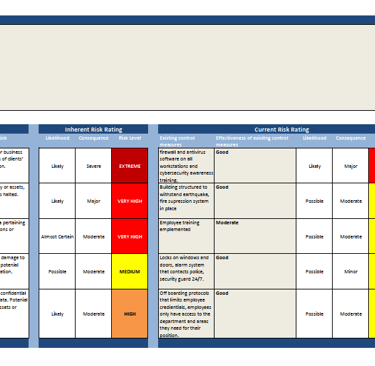
Task: Select current Moderate cell in Employee training row
Action: (x=351, y=236)
